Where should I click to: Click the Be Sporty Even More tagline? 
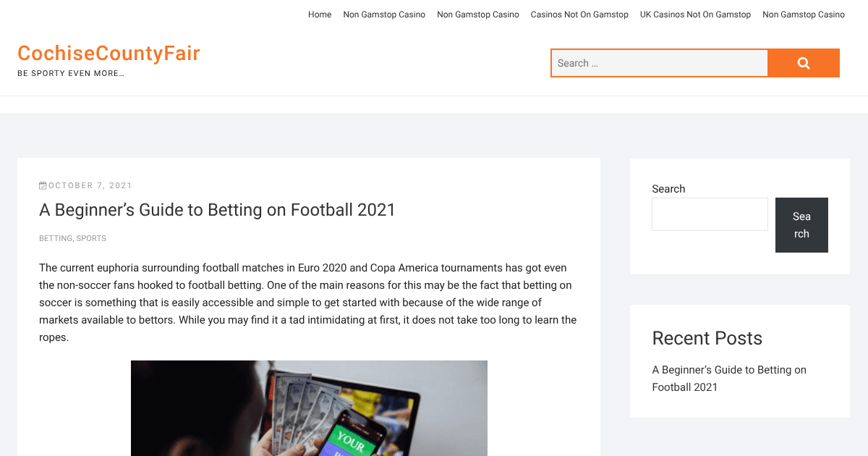pos(71,73)
